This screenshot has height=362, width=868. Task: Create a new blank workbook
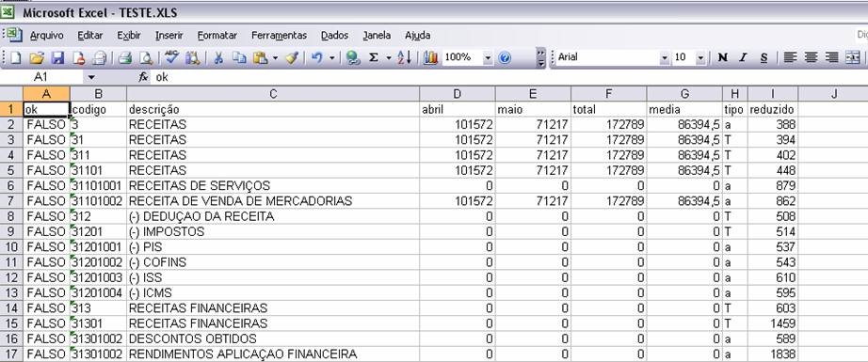coord(17,57)
